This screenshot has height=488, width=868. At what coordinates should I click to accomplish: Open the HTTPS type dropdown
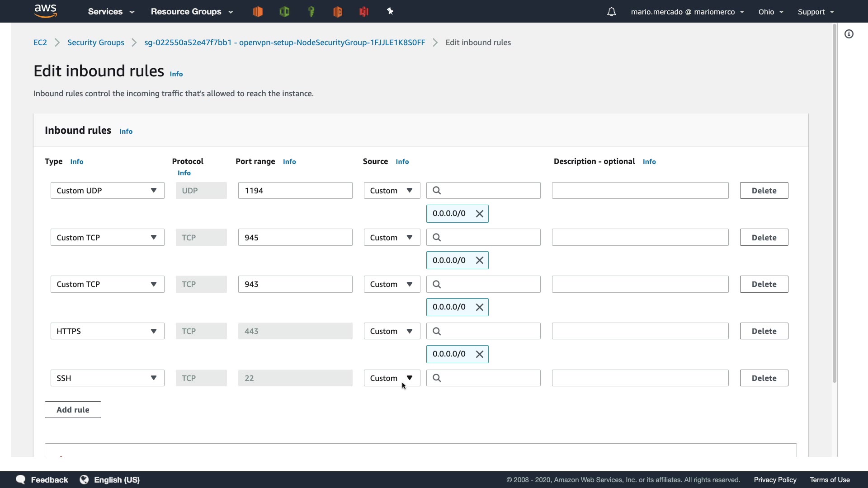click(x=107, y=331)
